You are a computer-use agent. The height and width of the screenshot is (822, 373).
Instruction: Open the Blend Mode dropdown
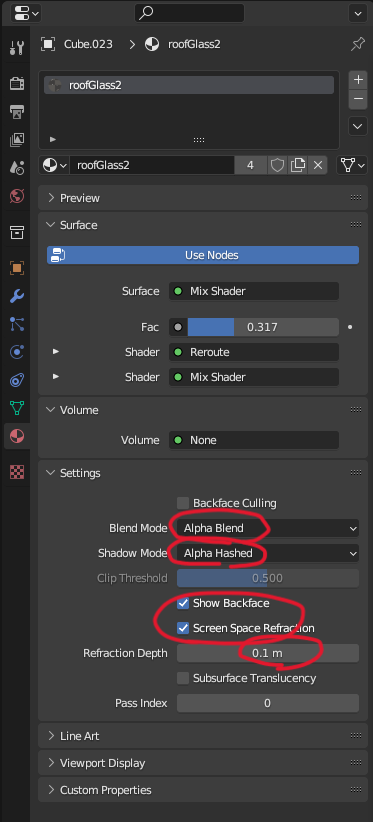pos(268,528)
